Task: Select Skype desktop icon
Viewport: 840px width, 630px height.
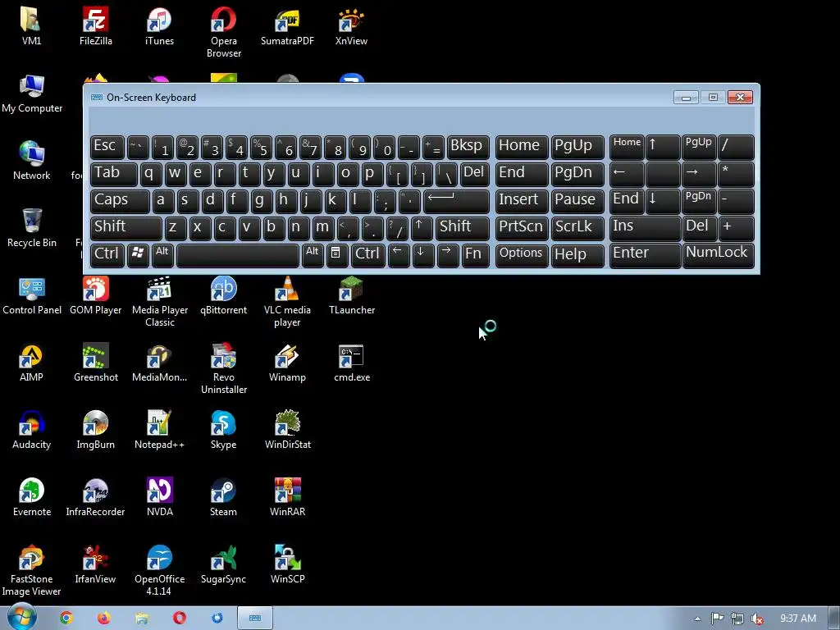Action: (x=223, y=430)
